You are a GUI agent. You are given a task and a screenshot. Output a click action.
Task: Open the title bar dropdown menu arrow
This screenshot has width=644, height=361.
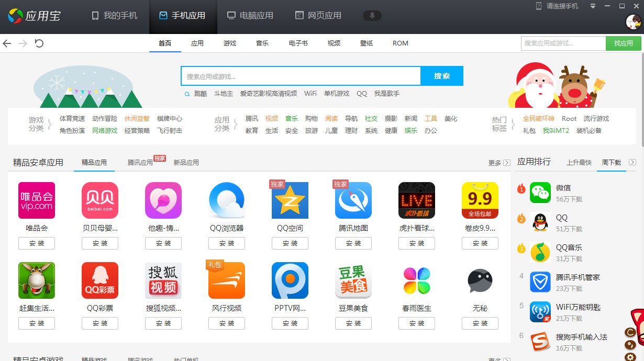coord(593,6)
